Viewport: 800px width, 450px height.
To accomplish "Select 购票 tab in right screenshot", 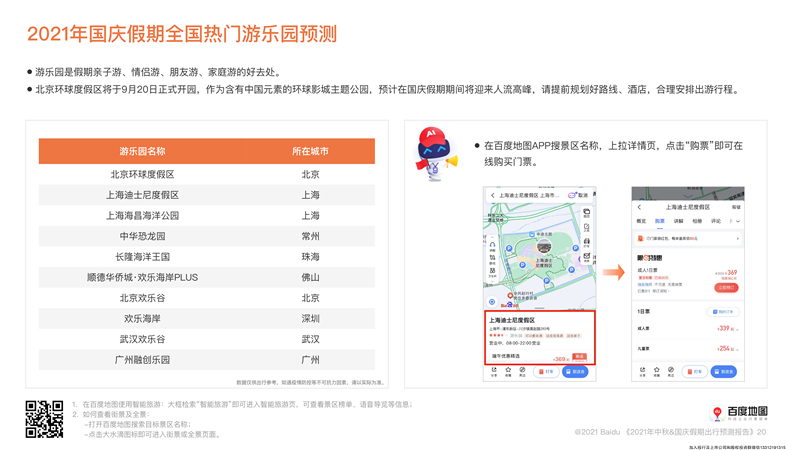I will click(x=660, y=221).
